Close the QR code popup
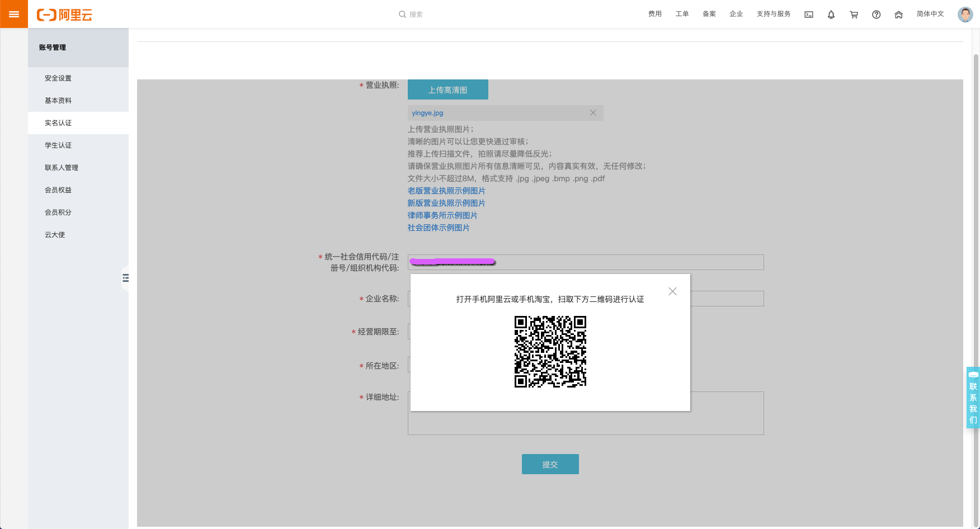Image resolution: width=980 pixels, height=529 pixels. (x=672, y=291)
